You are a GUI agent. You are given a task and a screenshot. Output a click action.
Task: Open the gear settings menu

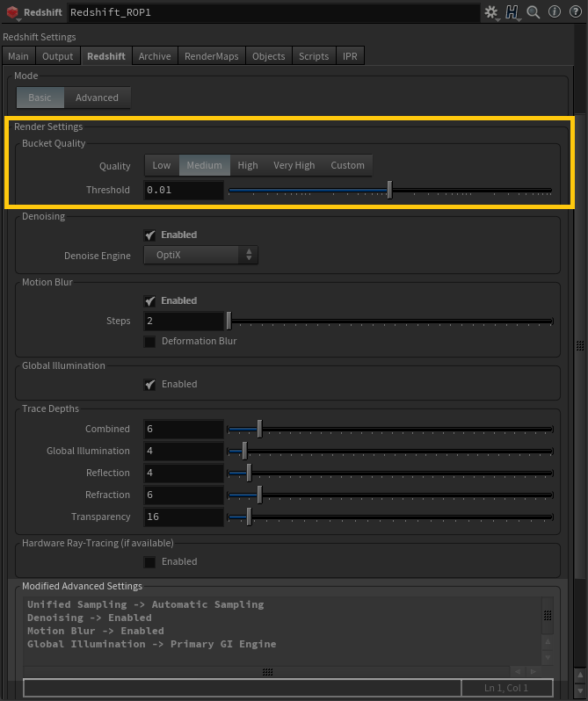pyautogui.click(x=491, y=12)
